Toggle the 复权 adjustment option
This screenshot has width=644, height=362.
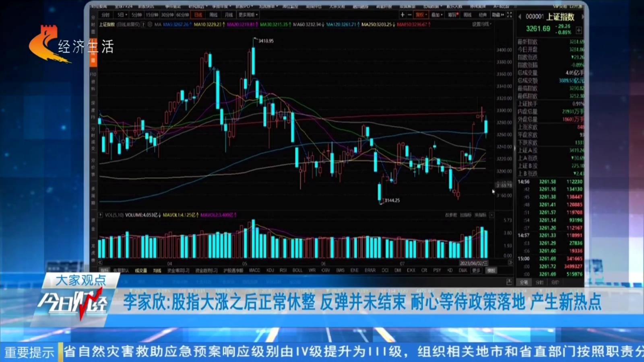[421, 15]
